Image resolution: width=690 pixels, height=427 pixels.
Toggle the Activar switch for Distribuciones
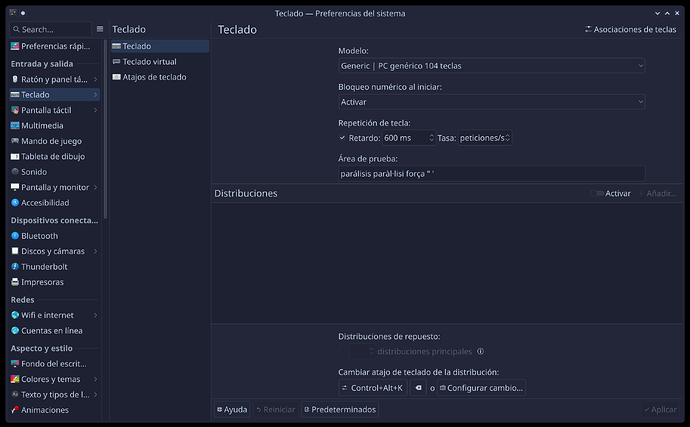[597, 193]
